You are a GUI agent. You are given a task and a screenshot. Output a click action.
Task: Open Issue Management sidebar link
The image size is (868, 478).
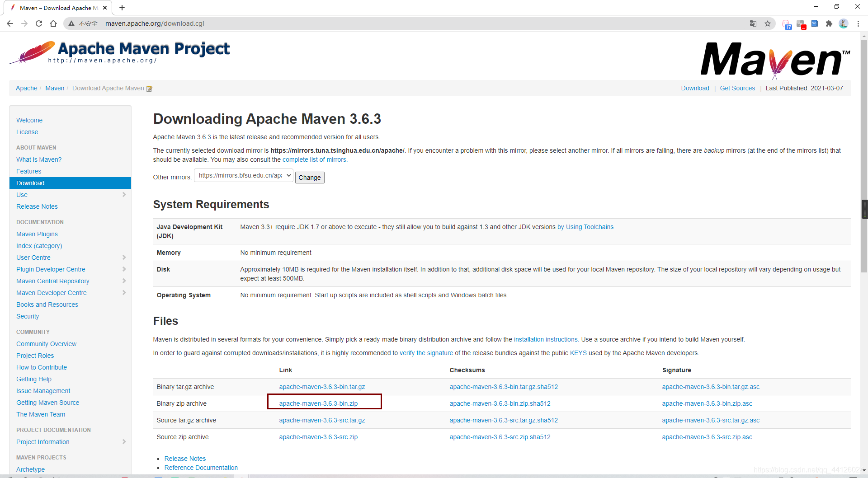[43, 391]
